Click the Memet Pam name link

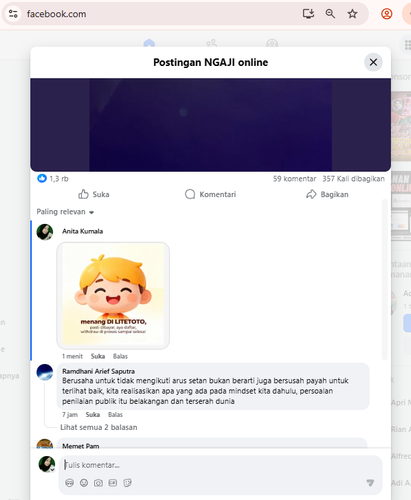click(81, 446)
